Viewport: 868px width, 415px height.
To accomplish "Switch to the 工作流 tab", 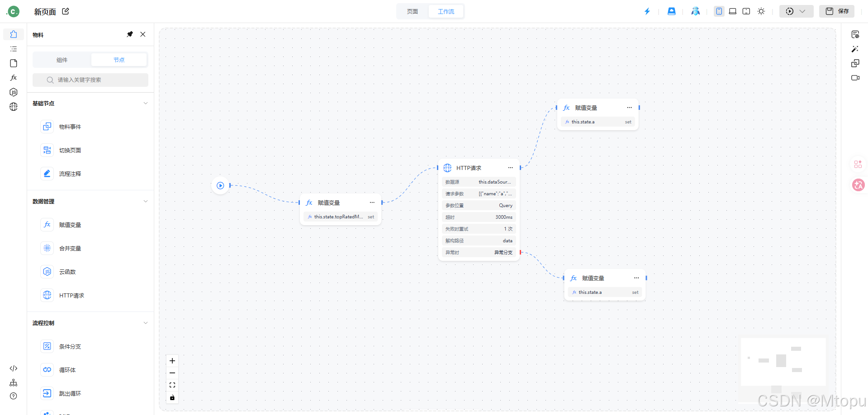I will (446, 11).
